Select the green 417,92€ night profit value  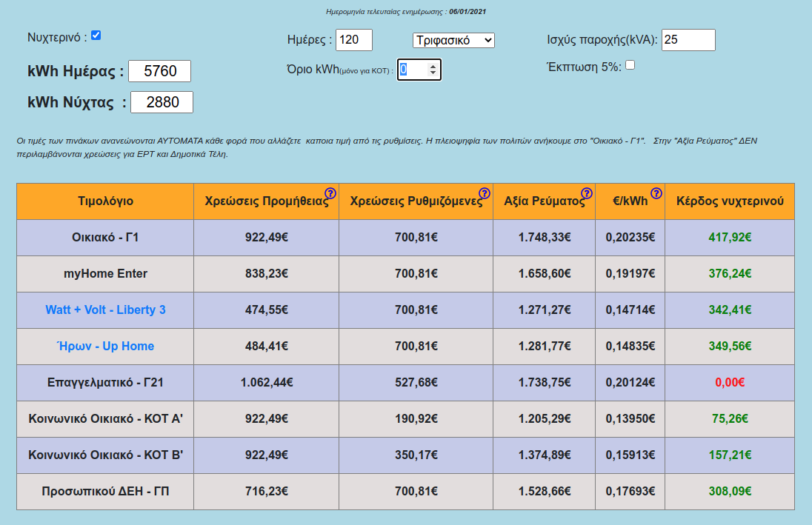[730, 237]
